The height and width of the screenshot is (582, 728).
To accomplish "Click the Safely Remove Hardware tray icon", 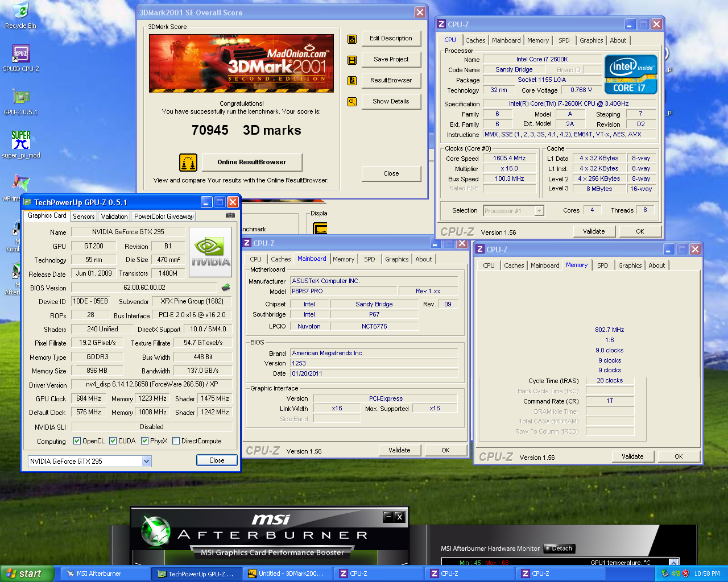I will coord(665,573).
